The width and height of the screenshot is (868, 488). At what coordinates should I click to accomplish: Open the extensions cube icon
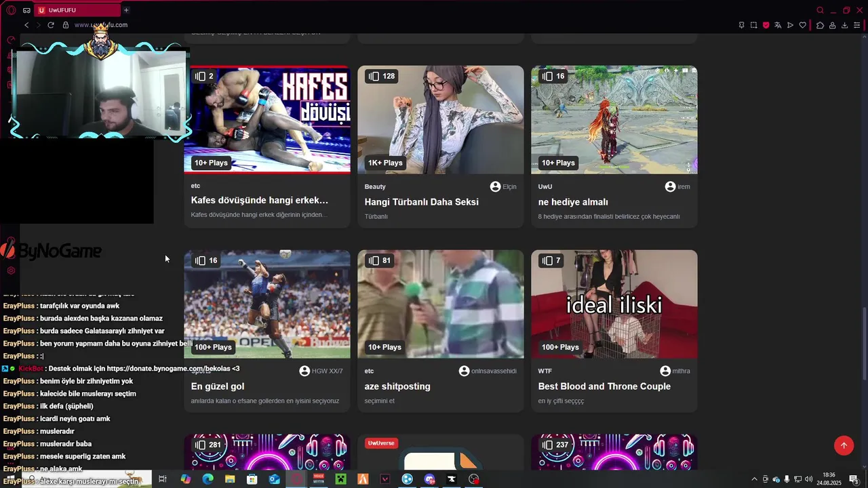coord(820,25)
